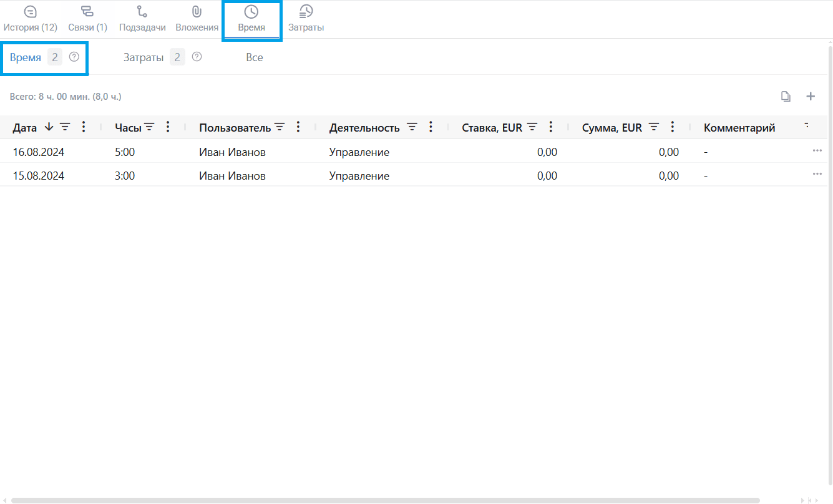
Task: Select the Время 2 sub-tab
Action: pos(36,57)
